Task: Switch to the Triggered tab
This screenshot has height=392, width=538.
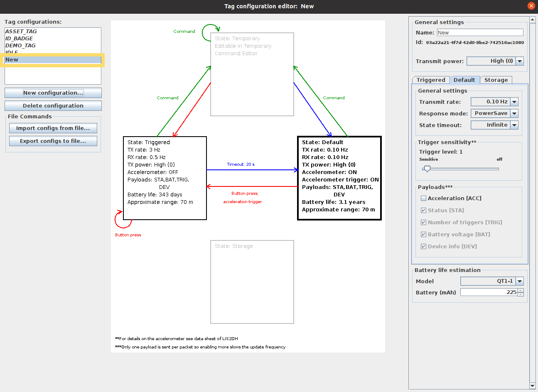Action: pos(431,80)
